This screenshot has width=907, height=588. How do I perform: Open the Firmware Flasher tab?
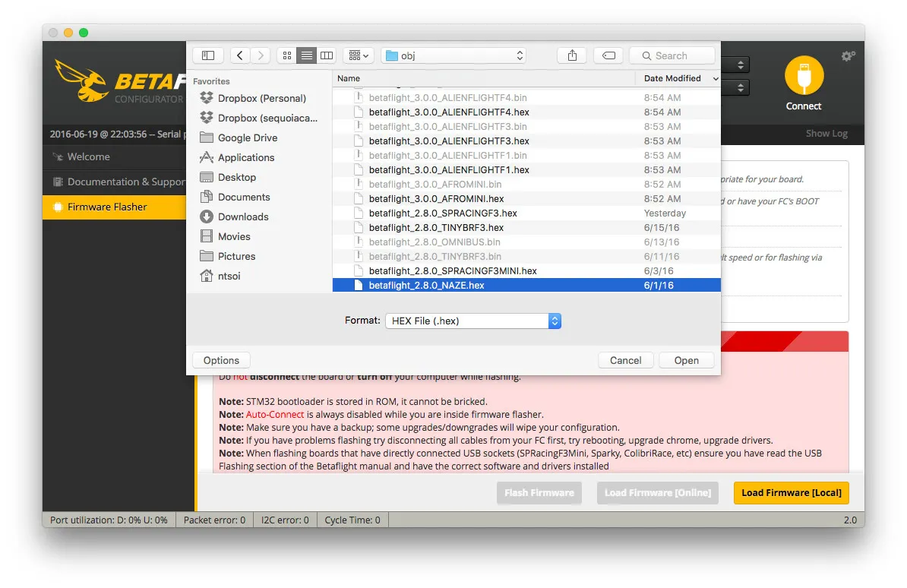pyautogui.click(x=107, y=207)
